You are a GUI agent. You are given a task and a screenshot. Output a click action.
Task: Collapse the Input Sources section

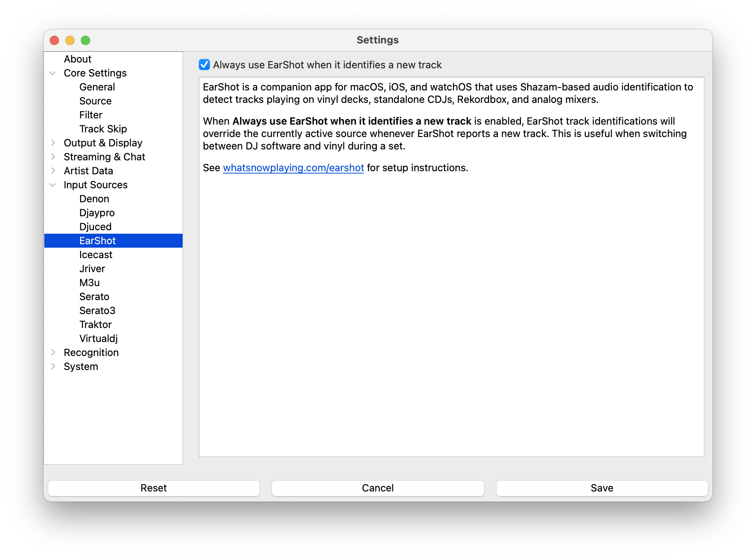click(x=53, y=185)
